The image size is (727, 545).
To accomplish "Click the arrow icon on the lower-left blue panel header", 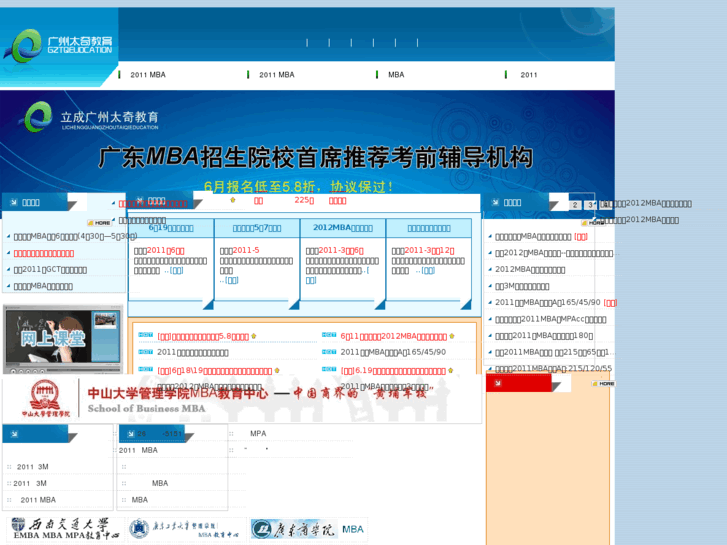I will click(x=14, y=434).
